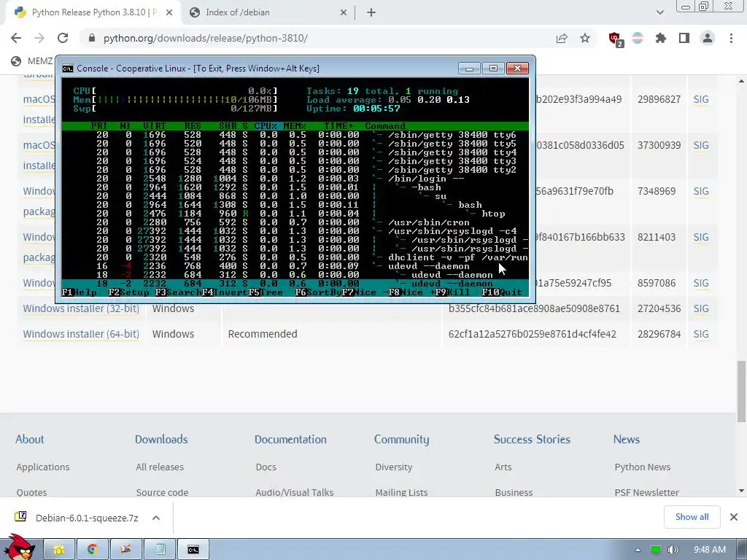Open the Downloads footer heading
The height and width of the screenshot is (560, 747).
coord(161,439)
